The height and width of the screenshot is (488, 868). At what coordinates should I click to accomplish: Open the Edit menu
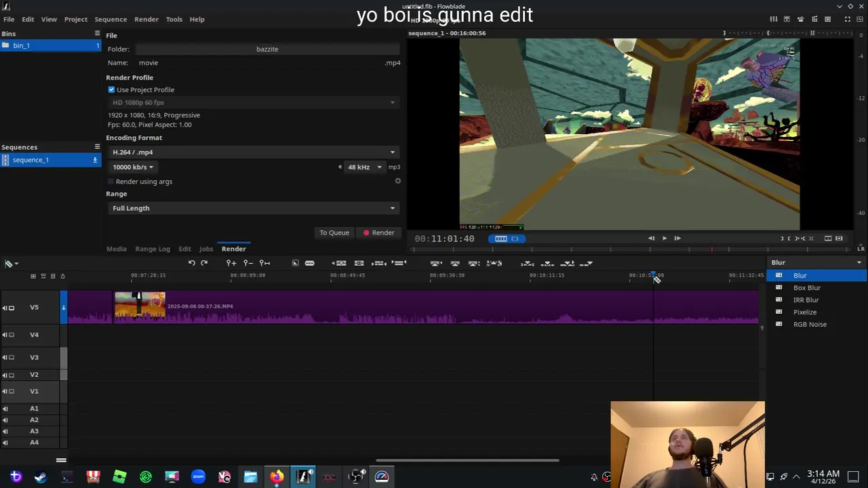[28, 19]
